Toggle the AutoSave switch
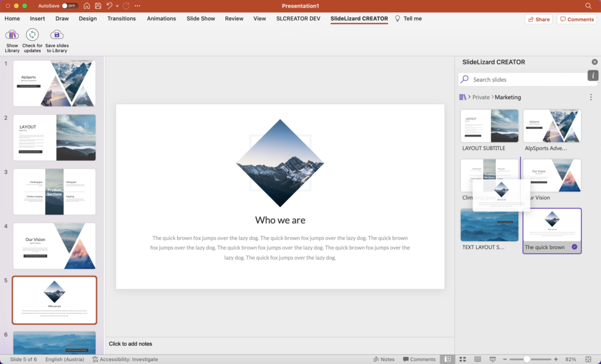This screenshot has width=601, height=364. (x=70, y=6)
